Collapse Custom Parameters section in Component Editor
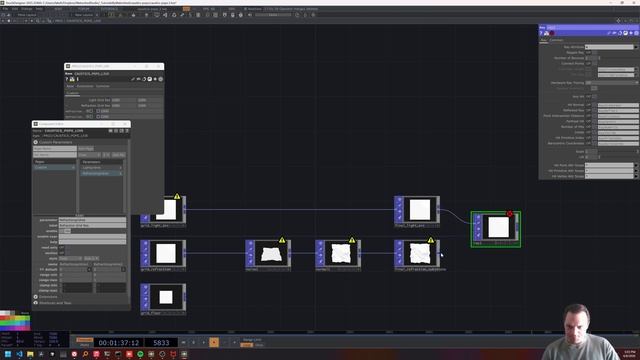Image resolution: width=640 pixels, height=360 pixels. coord(36,142)
